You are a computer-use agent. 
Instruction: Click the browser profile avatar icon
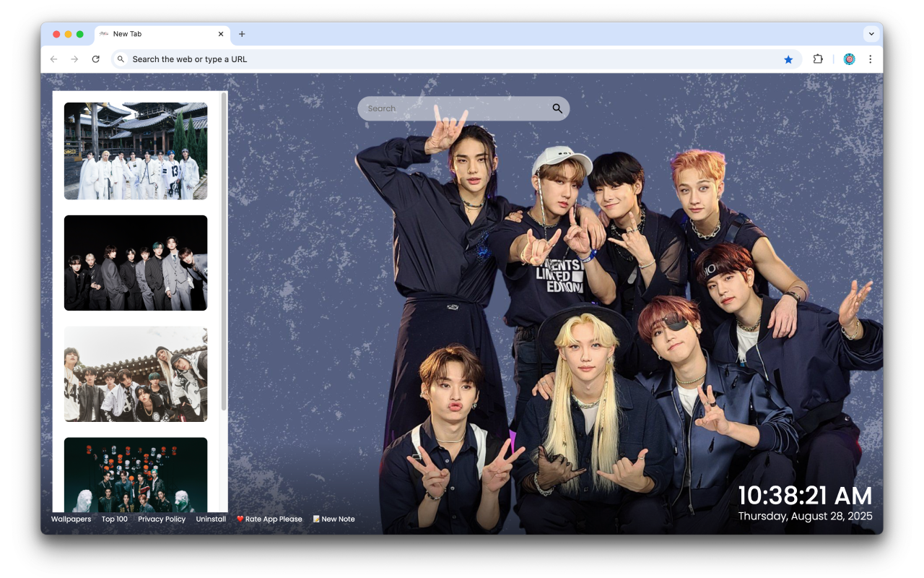tap(849, 59)
